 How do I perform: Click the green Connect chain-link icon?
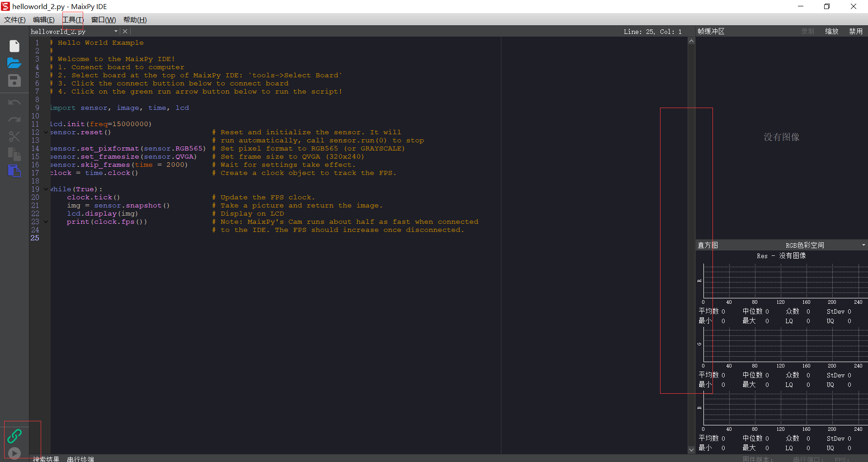click(14, 436)
